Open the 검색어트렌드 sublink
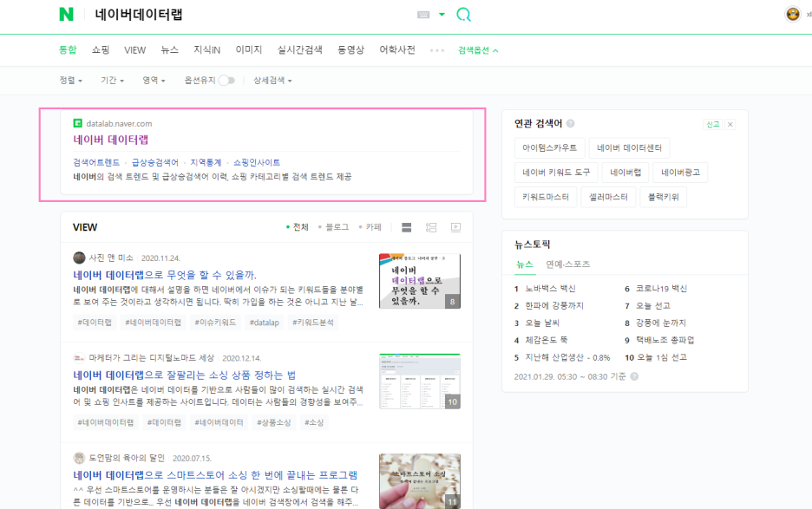The height and width of the screenshot is (509, 812). coord(96,162)
